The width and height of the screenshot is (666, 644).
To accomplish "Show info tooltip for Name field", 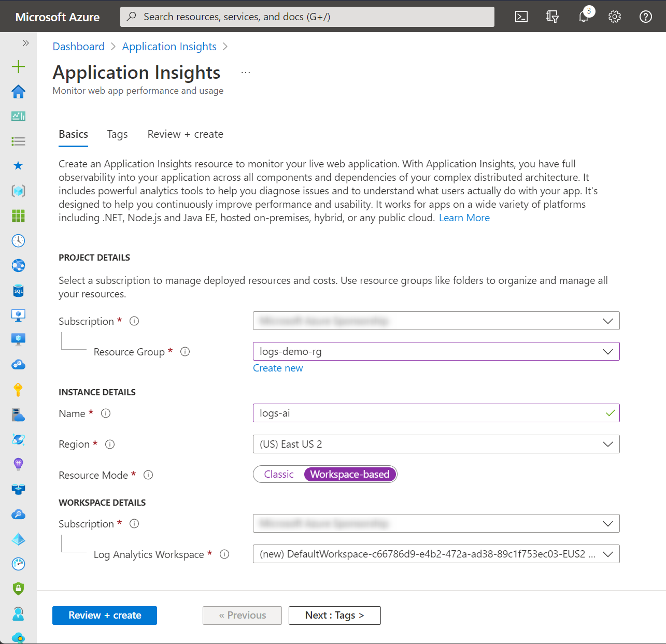I will (106, 413).
